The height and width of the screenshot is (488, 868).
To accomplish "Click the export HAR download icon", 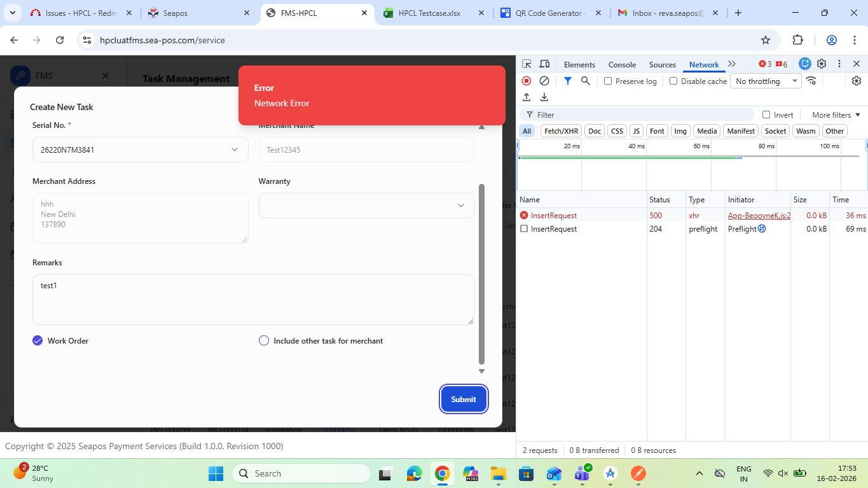I will coord(544,97).
